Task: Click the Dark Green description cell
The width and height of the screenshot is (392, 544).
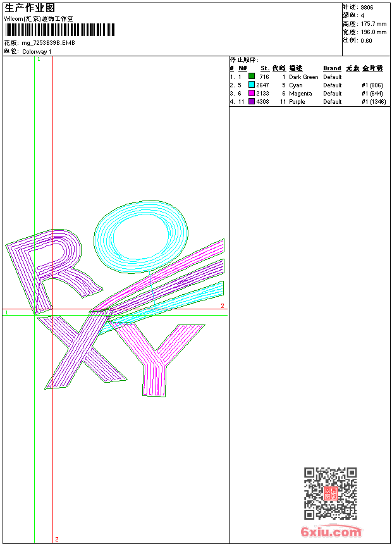Action: (303, 77)
